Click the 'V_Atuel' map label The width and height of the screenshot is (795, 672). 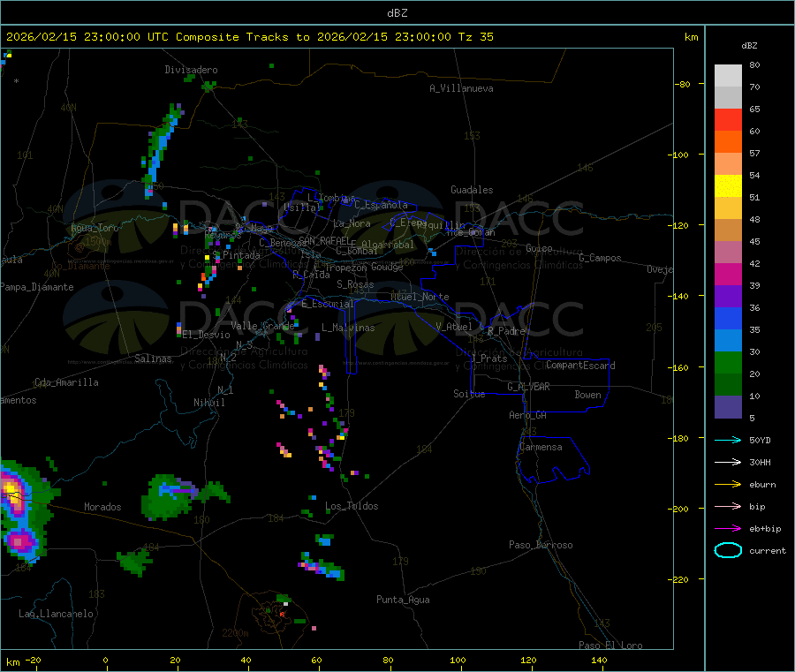click(x=454, y=327)
